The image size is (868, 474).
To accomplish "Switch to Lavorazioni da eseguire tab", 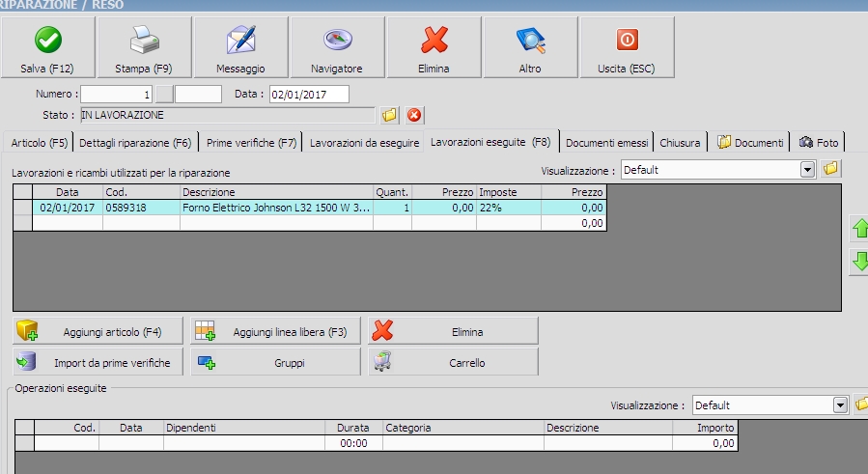I will point(364,142).
